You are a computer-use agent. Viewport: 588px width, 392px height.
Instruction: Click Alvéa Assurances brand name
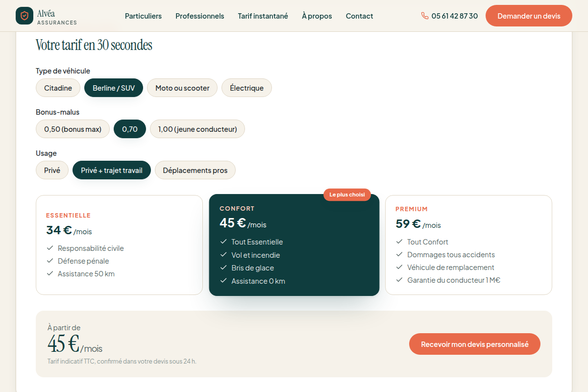57,17
